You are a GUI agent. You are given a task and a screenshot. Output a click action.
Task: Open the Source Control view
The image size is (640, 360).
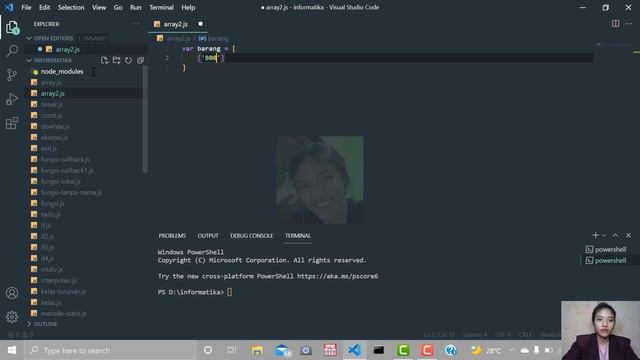click(x=12, y=75)
